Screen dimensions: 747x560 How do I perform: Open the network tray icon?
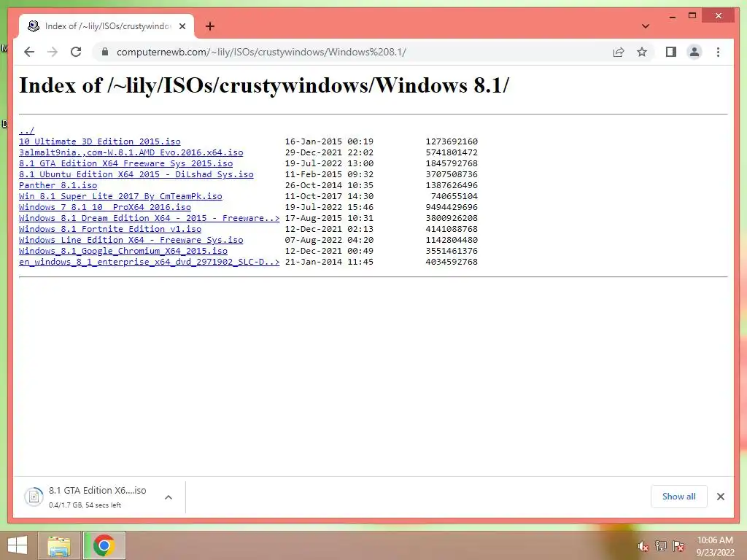[x=660, y=546]
